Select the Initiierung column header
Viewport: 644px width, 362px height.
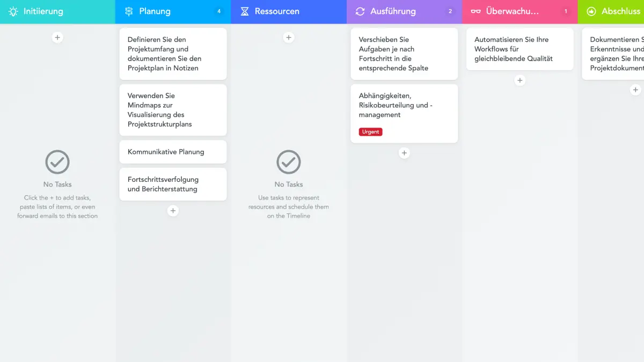click(x=43, y=11)
